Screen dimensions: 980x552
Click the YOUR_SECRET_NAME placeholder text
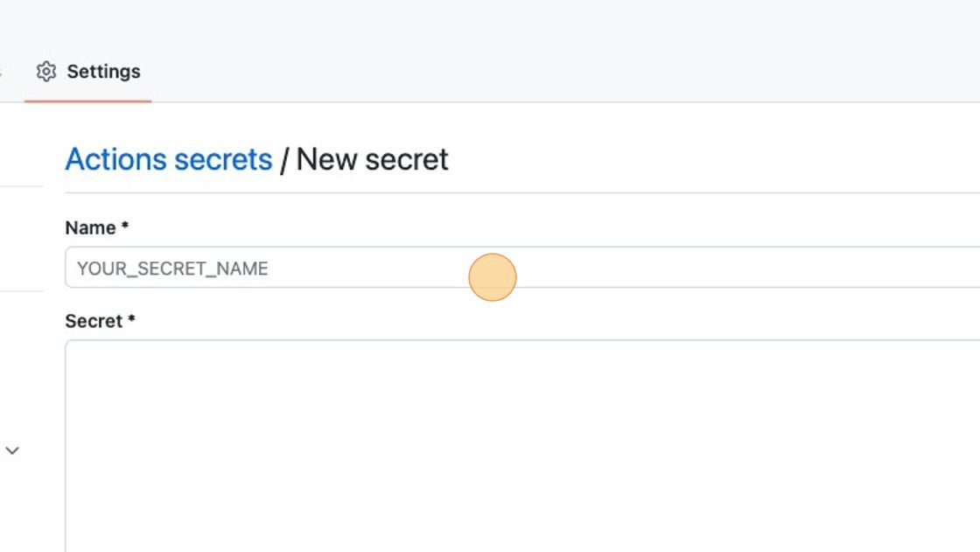pyautogui.click(x=172, y=269)
